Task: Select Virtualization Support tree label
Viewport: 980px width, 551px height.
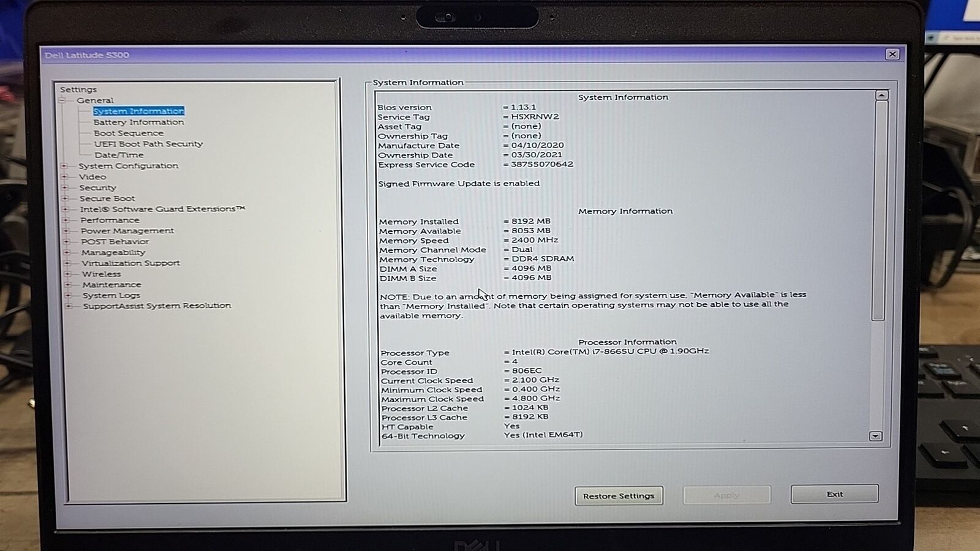Action: point(131,263)
